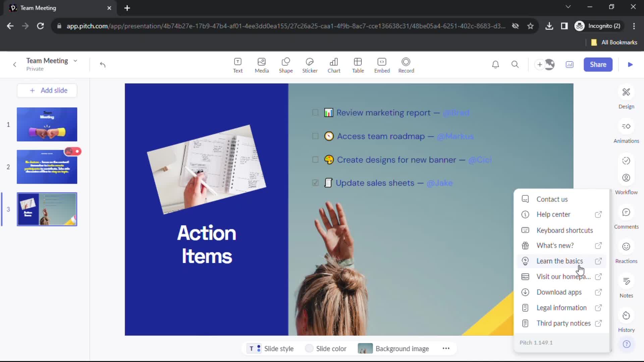The width and height of the screenshot is (644, 362).
Task: Click Keyboard shortcuts menu item
Action: tap(565, 230)
